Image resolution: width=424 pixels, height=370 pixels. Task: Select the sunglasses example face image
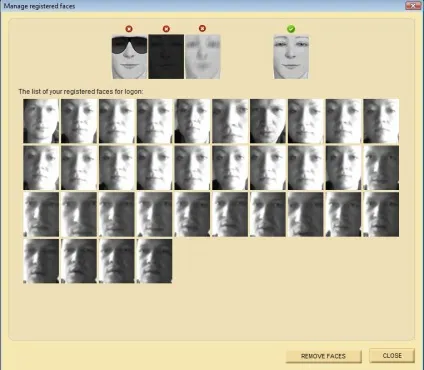pos(129,57)
